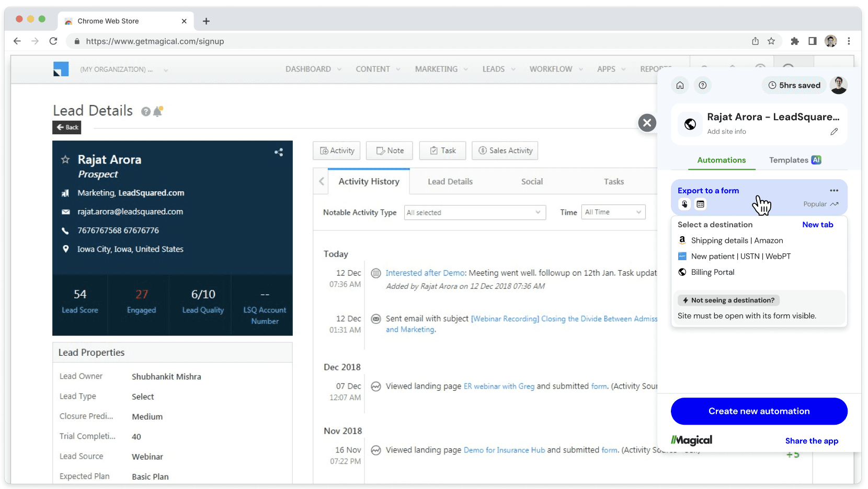868x489 pixels.
Task: Click the Amazon icon in destination list
Action: coord(682,240)
